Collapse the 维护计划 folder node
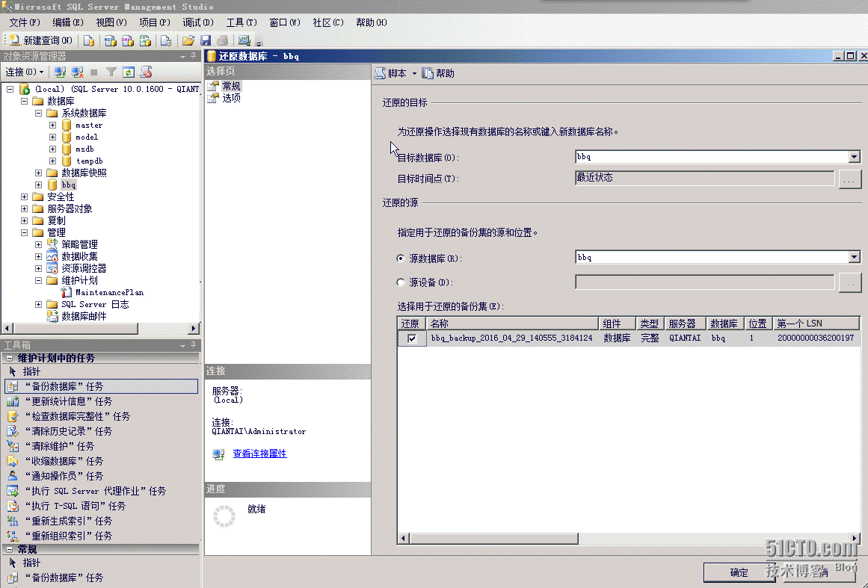 (x=38, y=280)
